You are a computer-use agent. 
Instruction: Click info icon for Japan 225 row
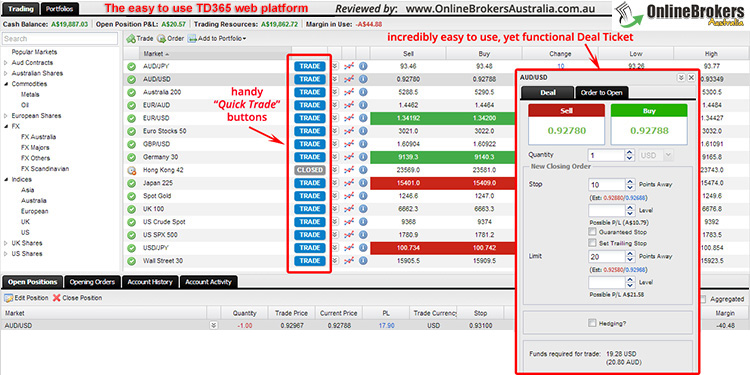click(x=363, y=183)
